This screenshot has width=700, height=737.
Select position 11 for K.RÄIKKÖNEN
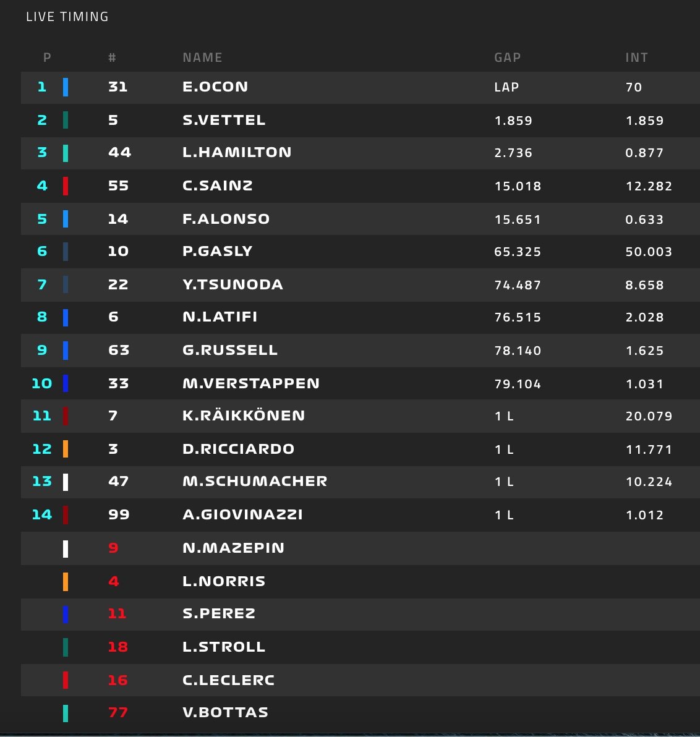pyautogui.click(x=42, y=416)
